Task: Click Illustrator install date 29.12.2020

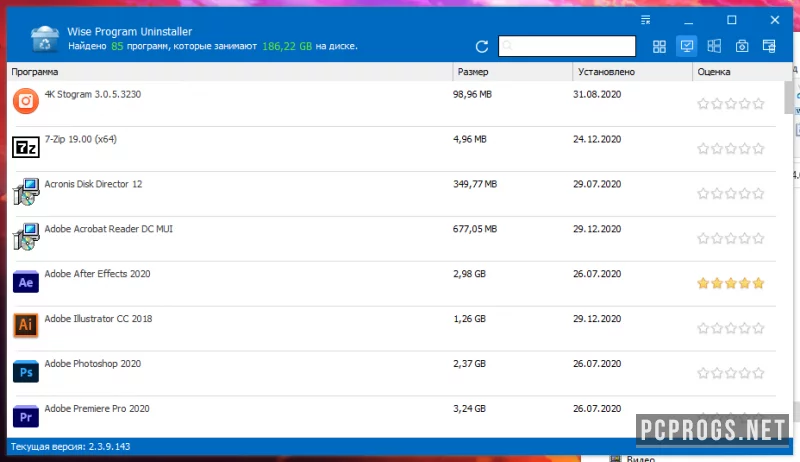Action: point(597,319)
